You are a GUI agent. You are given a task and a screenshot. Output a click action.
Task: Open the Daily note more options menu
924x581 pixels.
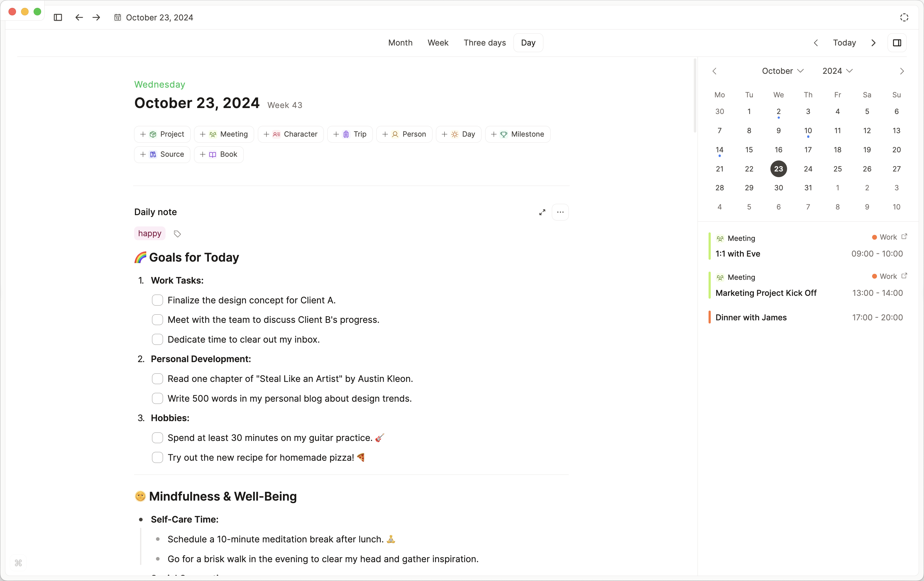tap(560, 212)
